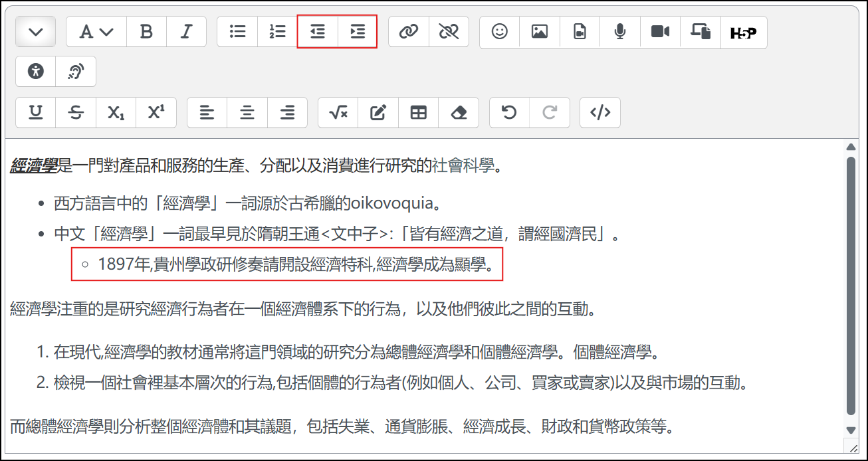Image resolution: width=868 pixels, height=461 pixels.
Task: Click paragraph starting 而總體經濟學則分析
Action: pyautogui.click(x=342, y=426)
